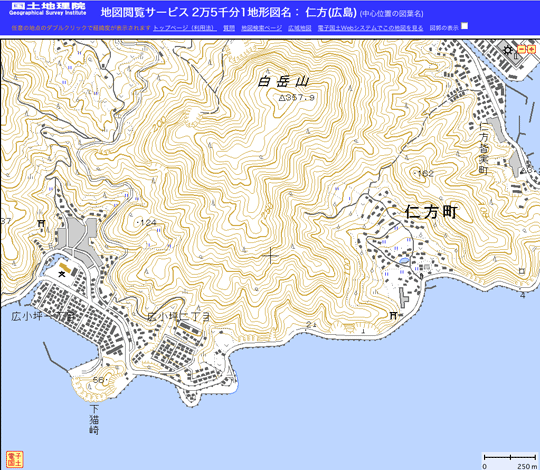Screen dimensions: 540x470
Task: Click the factory gear symbol near zoom buttons
Action: (x=508, y=50)
